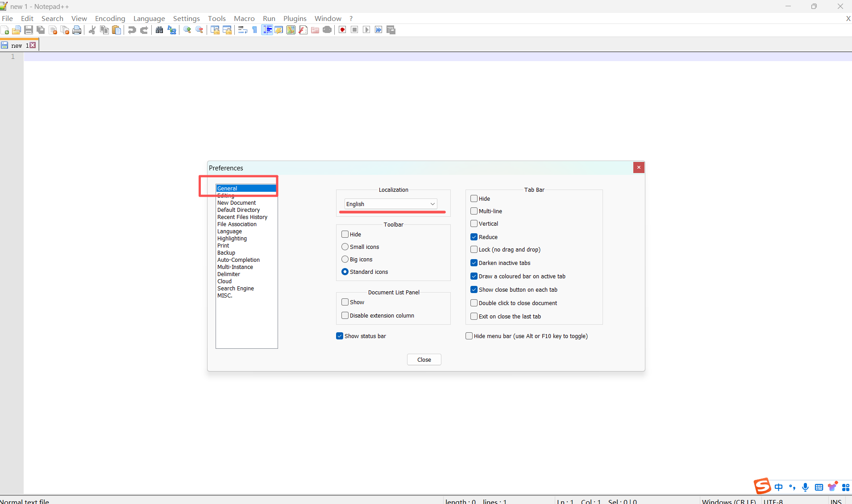Check the Toolbar Hide checkbox
Image resolution: width=852 pixels, height=504 pixels.
tap(345, 234)
